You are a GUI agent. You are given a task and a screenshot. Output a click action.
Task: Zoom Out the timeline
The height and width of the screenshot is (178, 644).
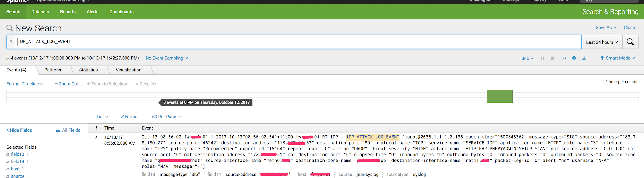pos(66,84)
